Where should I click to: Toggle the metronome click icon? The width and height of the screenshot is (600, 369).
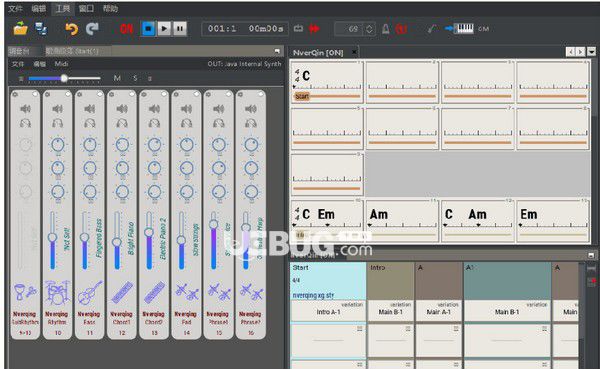(x=386, y=29)
